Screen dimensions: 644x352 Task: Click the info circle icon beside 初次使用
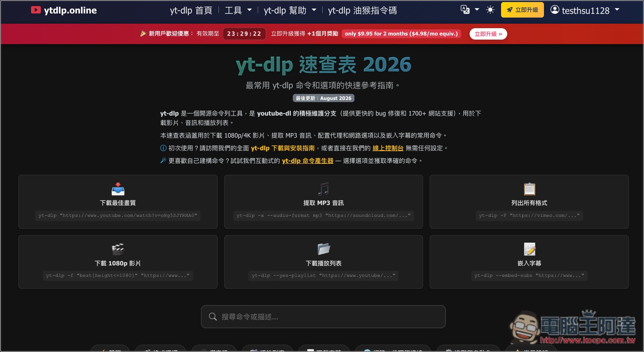163,148
